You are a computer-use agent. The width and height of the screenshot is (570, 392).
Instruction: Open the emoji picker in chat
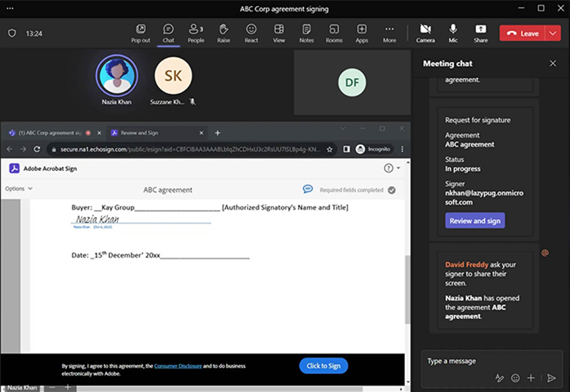[x=515, y=378]
